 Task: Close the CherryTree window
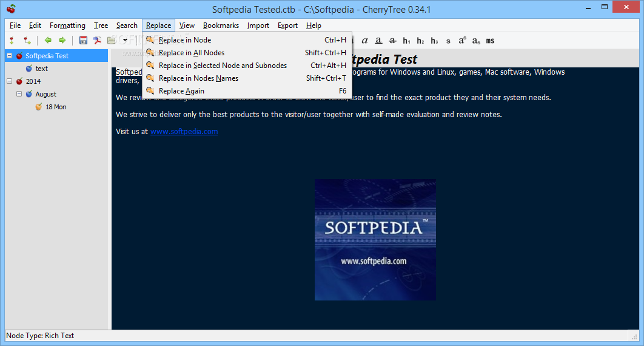[x=626, y=7]
